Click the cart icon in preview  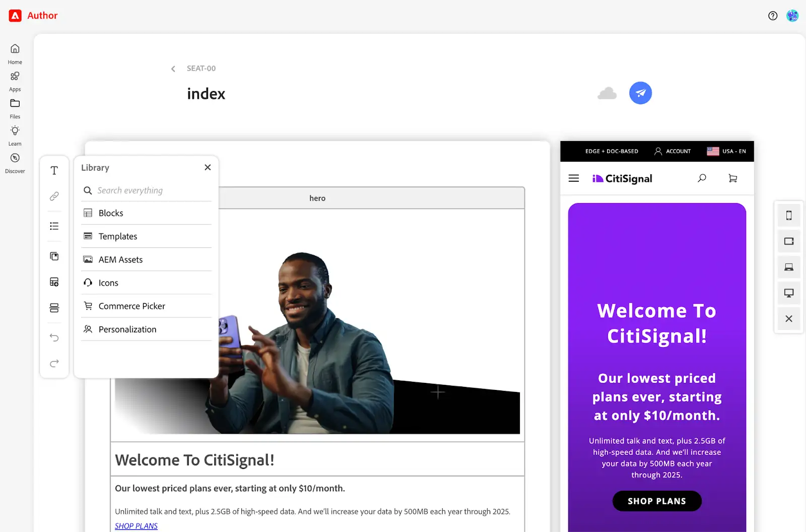pyautogui.click(x=733, y=178)
